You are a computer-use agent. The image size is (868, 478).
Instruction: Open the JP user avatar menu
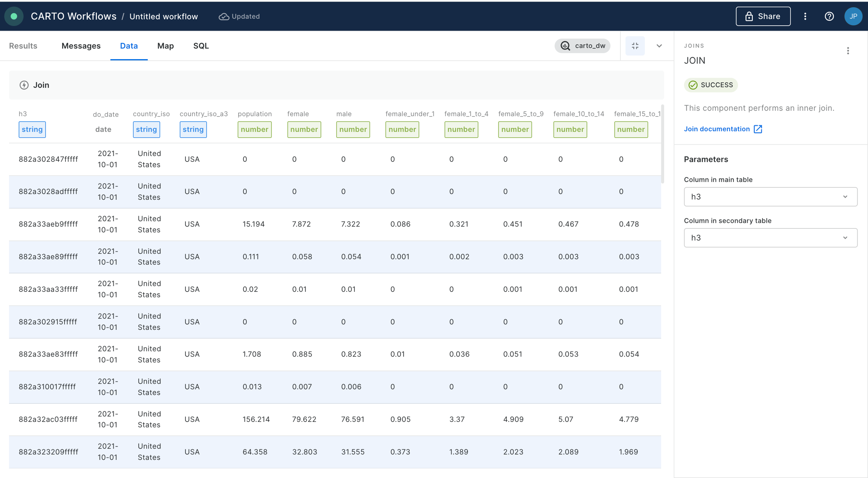(x=853, y=16)
